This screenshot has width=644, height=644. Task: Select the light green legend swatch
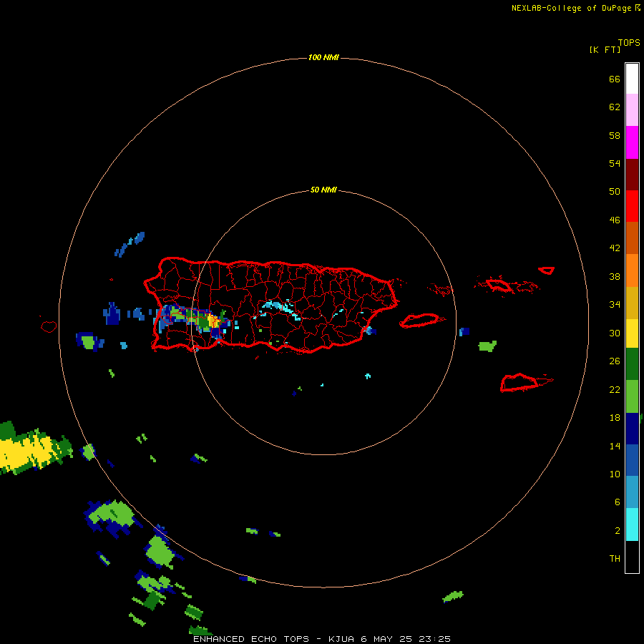632,396
